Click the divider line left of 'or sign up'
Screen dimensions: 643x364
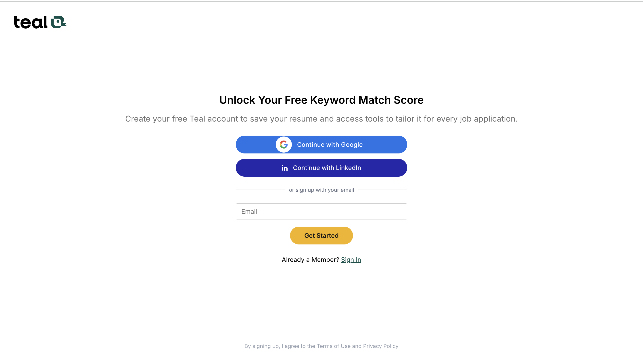(260, 190)
